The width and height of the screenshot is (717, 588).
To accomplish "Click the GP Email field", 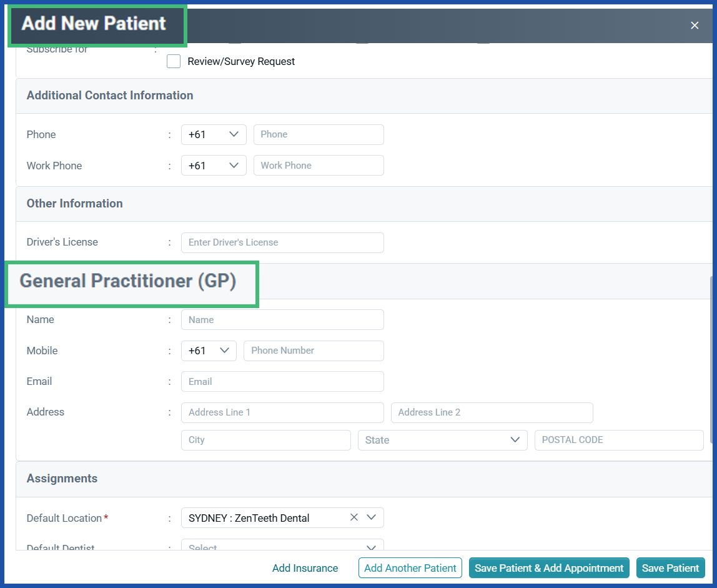I will click(x=282, y=381).
